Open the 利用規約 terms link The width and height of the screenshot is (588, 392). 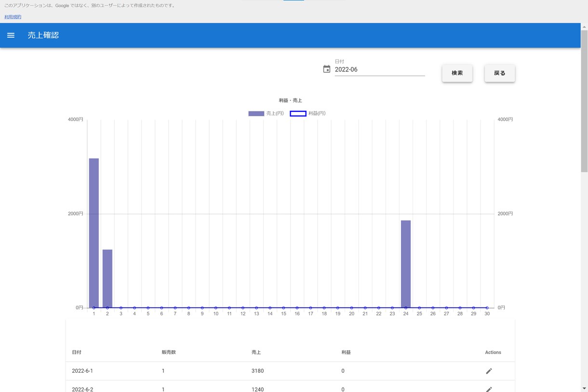coord(13,17)
